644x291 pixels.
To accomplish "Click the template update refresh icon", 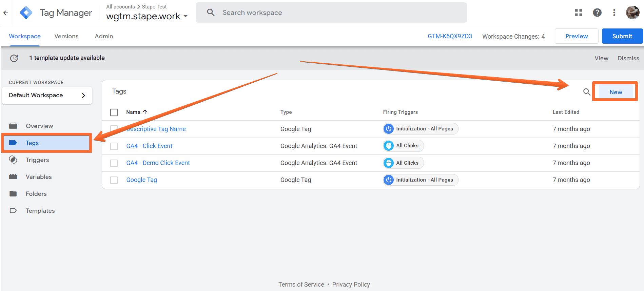I will pyautogui.click(x=14, y=58).
